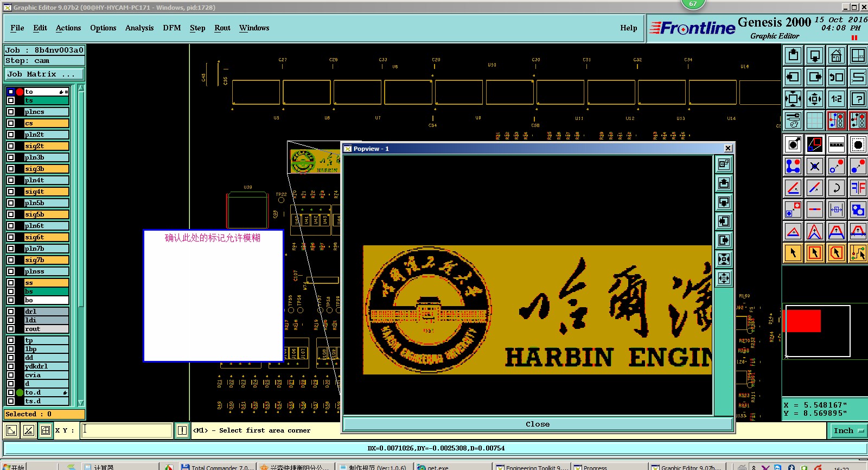Click the pan right icon in Popview
The width and height of the screenshot is (868, 470).
724,240
